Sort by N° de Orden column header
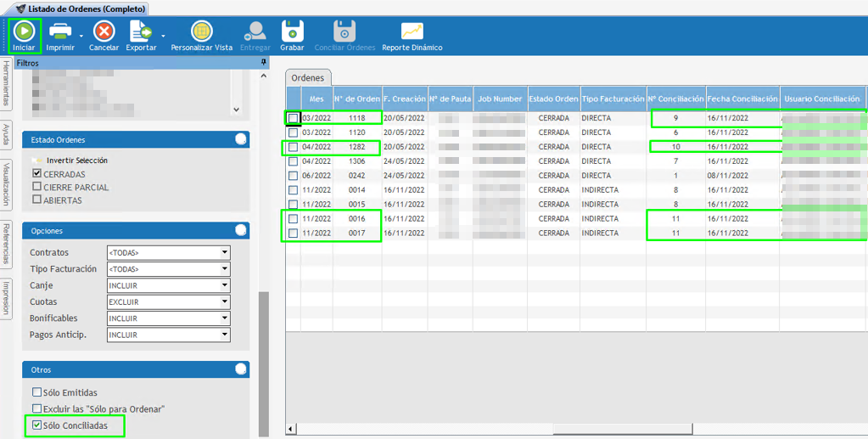 [x=357, y=98]
